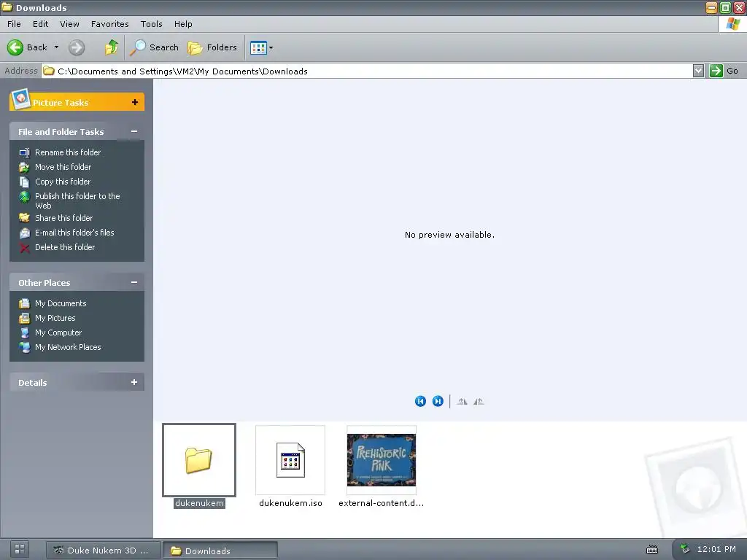
Task: Click the system tray network icon
Action: tap(685, 549)
